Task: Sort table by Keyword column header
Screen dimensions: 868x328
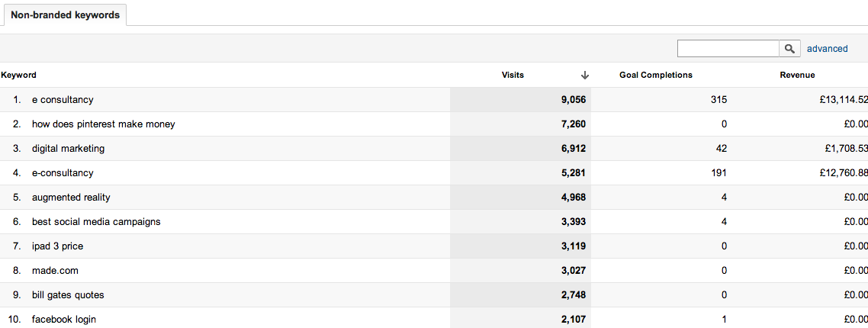Action: pyautogui.click(x=19, y=75)
